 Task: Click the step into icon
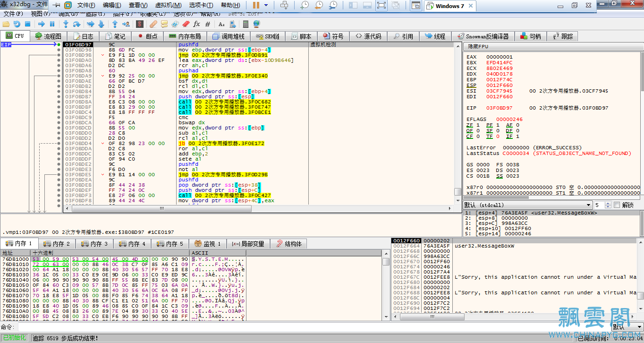tap(66, 24)
